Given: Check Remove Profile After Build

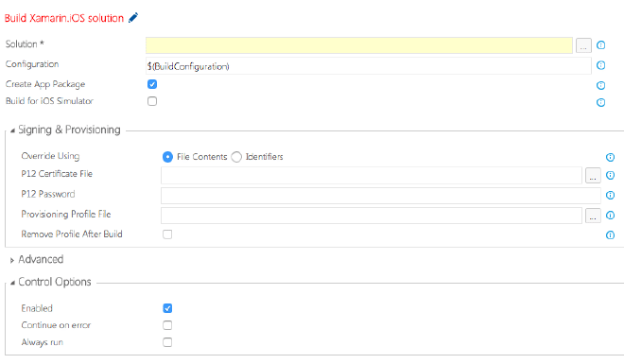Looking at the screenshot, I should point(167,234).
